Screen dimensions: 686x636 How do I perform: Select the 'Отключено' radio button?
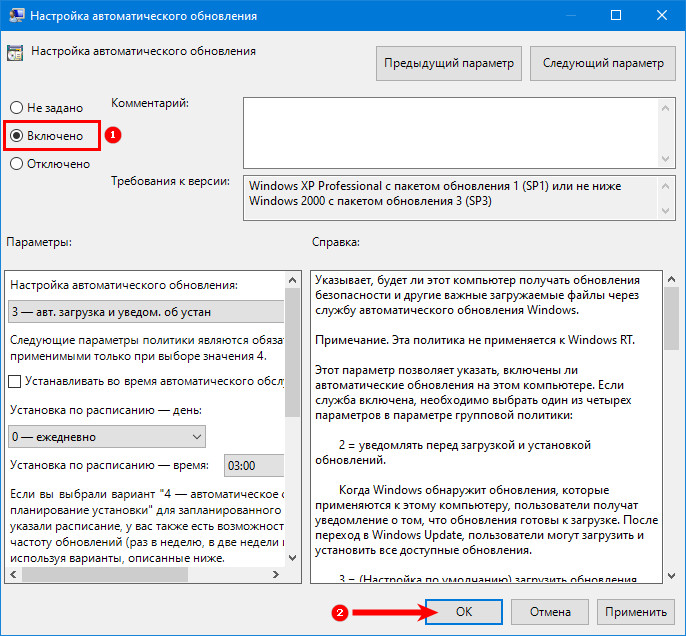16,164
